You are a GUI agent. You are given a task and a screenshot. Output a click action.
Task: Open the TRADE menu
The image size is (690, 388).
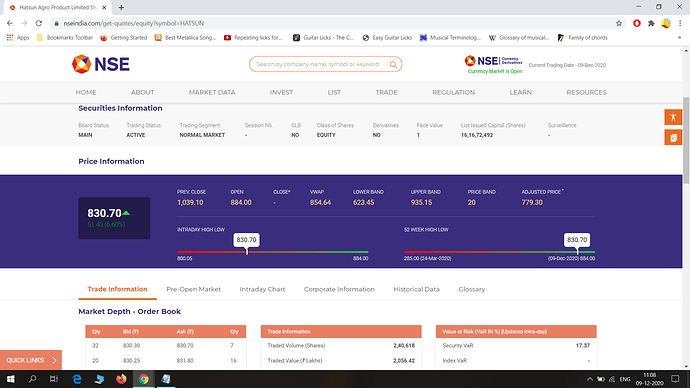click(386, 92)
